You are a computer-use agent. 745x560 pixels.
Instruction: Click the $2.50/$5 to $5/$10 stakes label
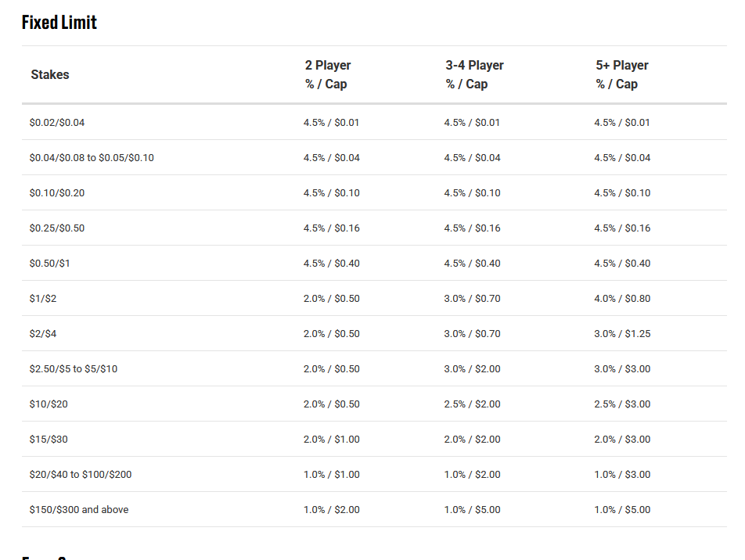pos(74,369)
